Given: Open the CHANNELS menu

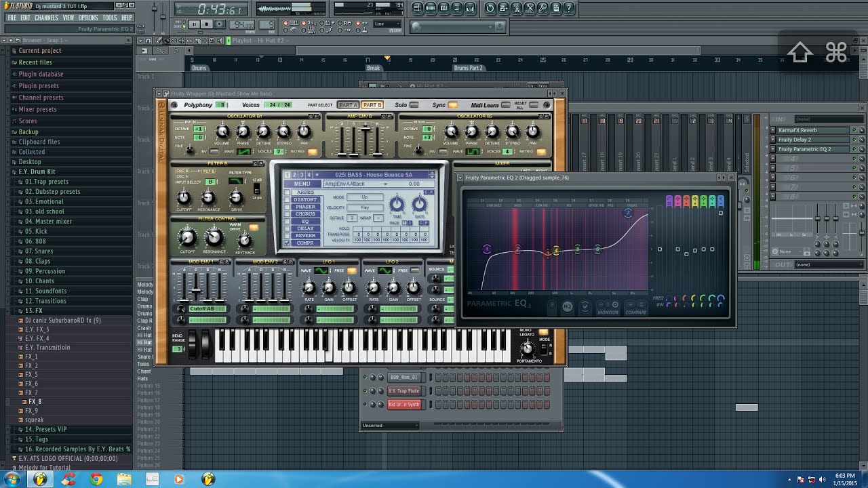Looking at the screenshot, I should [x=46, y=18].
